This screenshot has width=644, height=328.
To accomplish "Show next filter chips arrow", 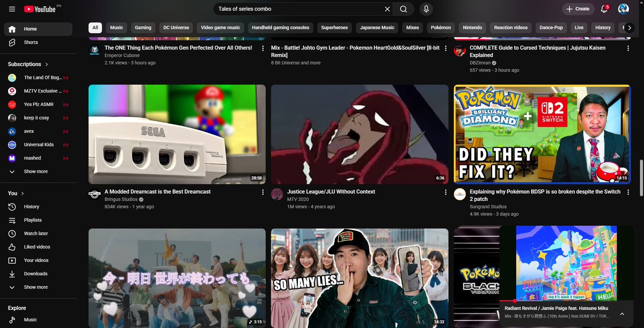I will tap(629, 27).
